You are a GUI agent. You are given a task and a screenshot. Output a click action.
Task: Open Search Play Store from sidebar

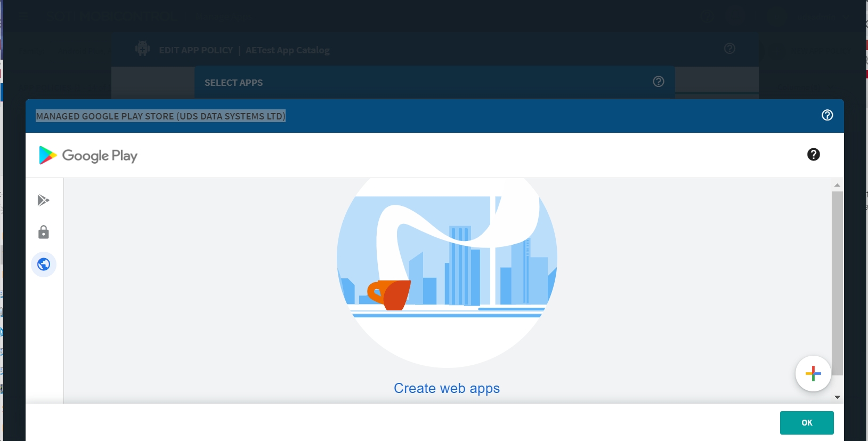coord(44,201)
